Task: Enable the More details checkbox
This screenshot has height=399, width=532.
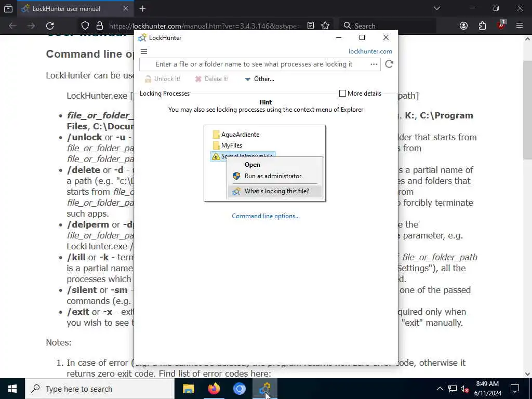Action: click(x=342, y=94)
